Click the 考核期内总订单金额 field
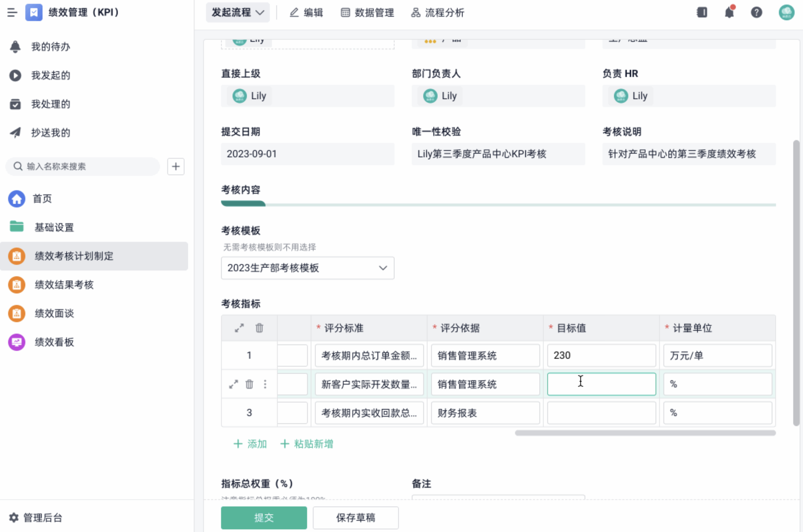Image resolution: width=803 pixels, height=532 pixels. (369, 356)
